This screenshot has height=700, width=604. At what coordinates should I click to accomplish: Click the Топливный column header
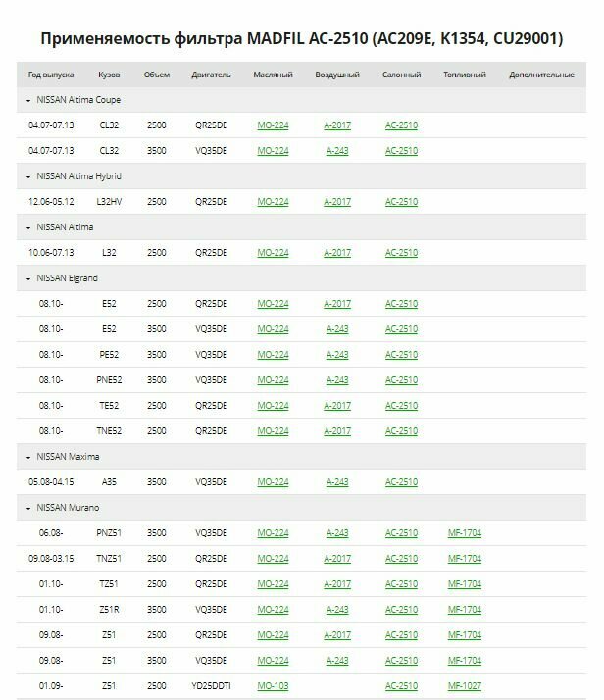pyautogui.click(x=464, y=75)
